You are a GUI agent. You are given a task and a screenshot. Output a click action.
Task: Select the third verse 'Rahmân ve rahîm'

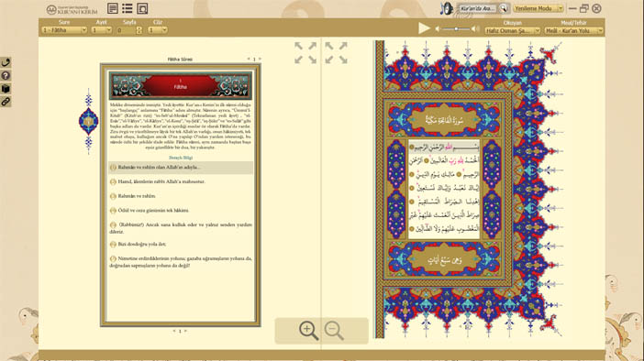pyautogui.click(x=181, y=196)
